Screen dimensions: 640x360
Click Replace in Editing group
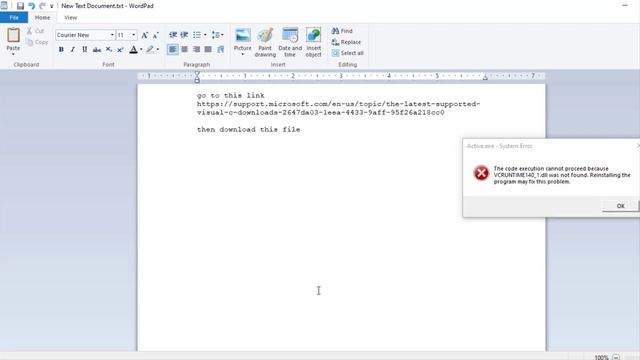click(346, 42)
